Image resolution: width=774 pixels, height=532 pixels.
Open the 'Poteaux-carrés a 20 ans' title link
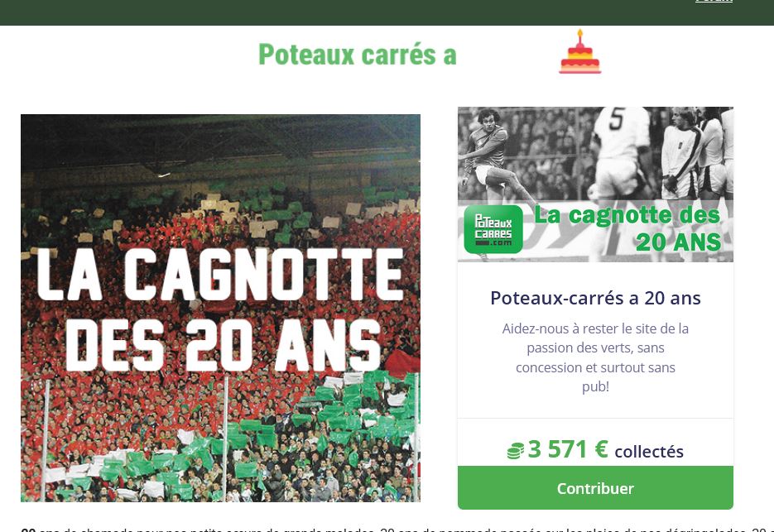tap(595, 298)
